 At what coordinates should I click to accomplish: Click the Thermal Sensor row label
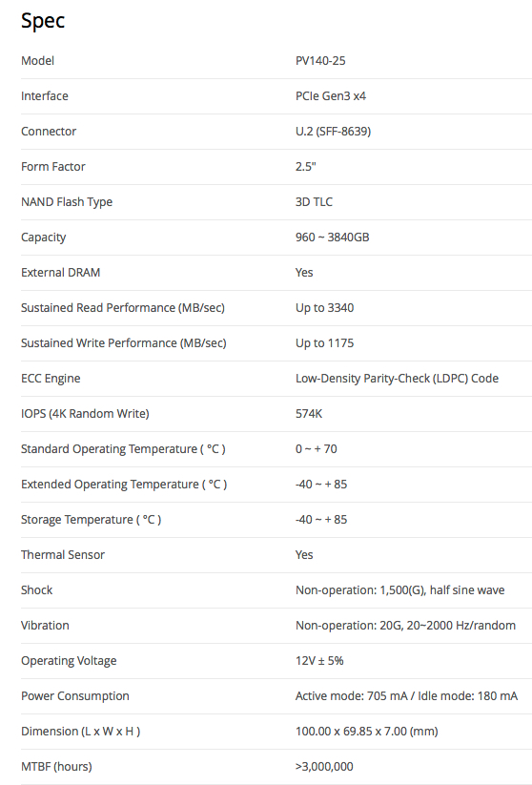[x=63, y=555]
